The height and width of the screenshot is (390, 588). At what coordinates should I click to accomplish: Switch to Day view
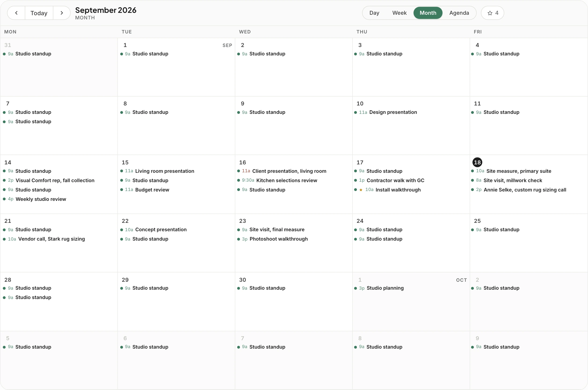click(x=374, y=13)
